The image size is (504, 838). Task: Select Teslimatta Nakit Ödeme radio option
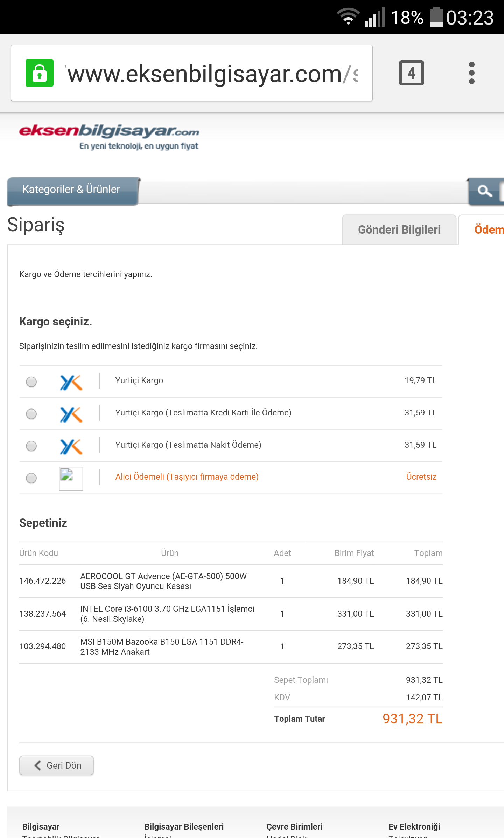31,446
